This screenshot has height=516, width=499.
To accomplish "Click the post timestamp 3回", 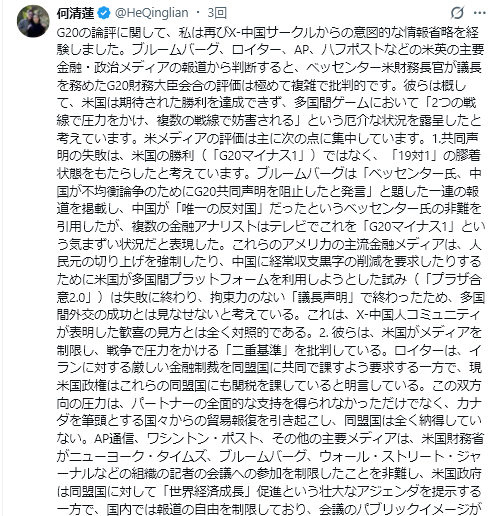I will [x=217, y=13].
